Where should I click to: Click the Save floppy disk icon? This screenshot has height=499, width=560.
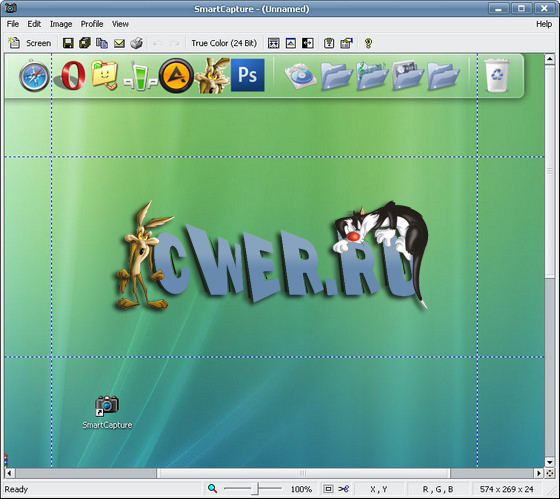point(68,43)
